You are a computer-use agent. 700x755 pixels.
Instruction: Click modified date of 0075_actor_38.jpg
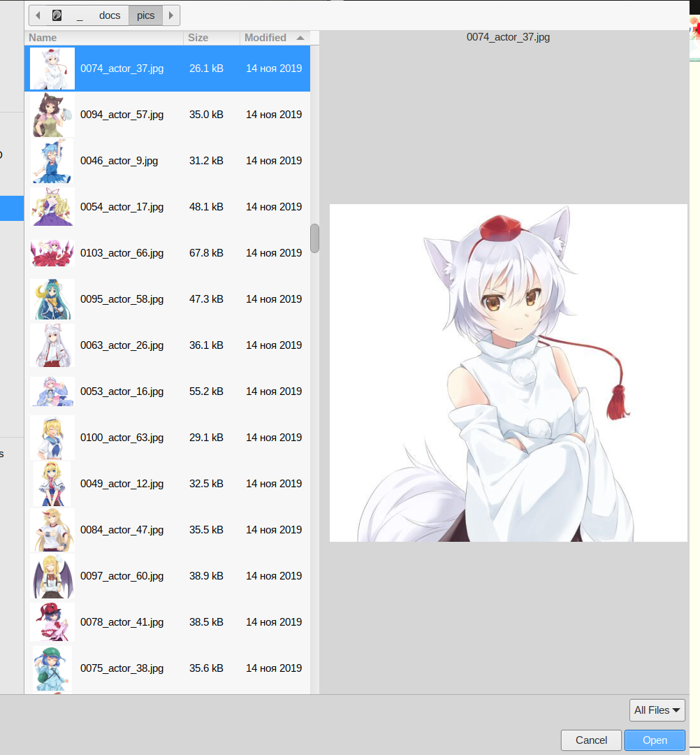274,668
